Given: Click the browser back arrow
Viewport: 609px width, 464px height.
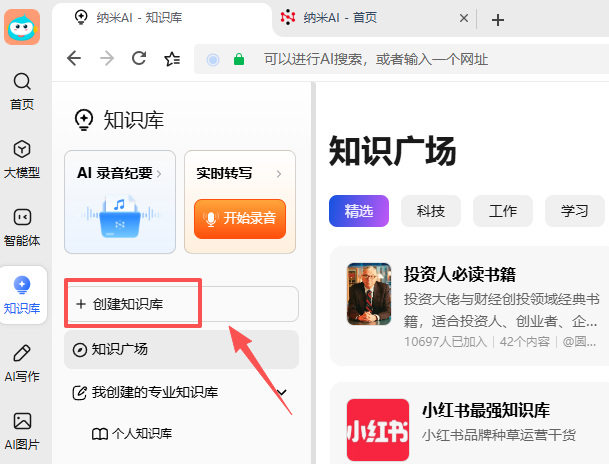Looking at the screenshot, I should [74, 59].
